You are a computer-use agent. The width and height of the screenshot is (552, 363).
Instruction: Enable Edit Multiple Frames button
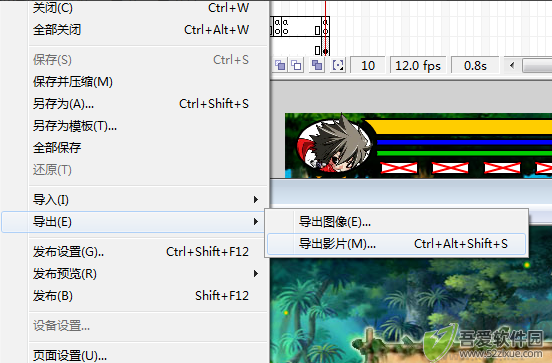(x=317, y=65)
